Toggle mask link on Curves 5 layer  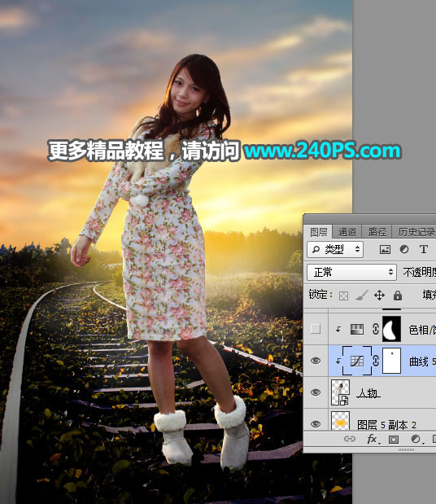pyautogui.click(x=375, y=361)
